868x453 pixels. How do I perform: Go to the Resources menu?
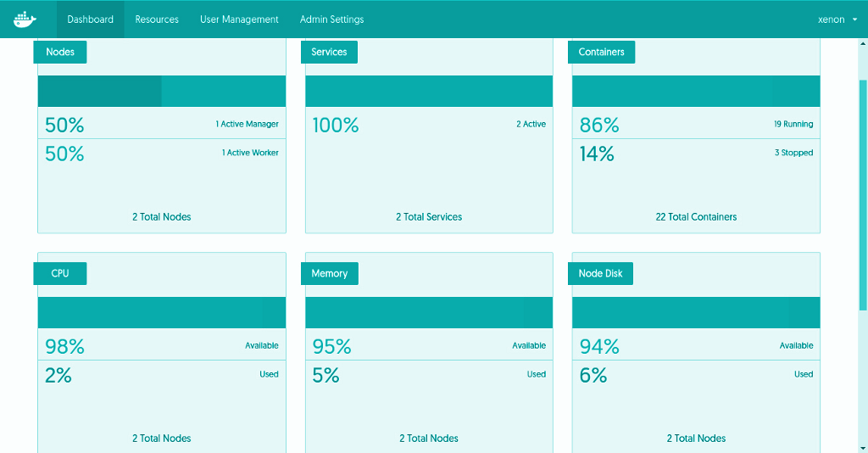click(x=157, y=20)
